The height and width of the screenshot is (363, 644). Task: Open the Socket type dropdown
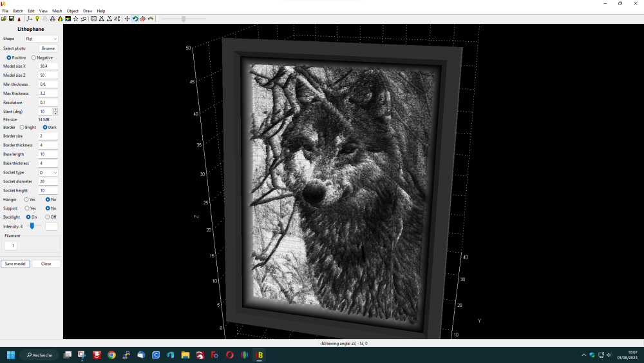[x=48, y=173]
